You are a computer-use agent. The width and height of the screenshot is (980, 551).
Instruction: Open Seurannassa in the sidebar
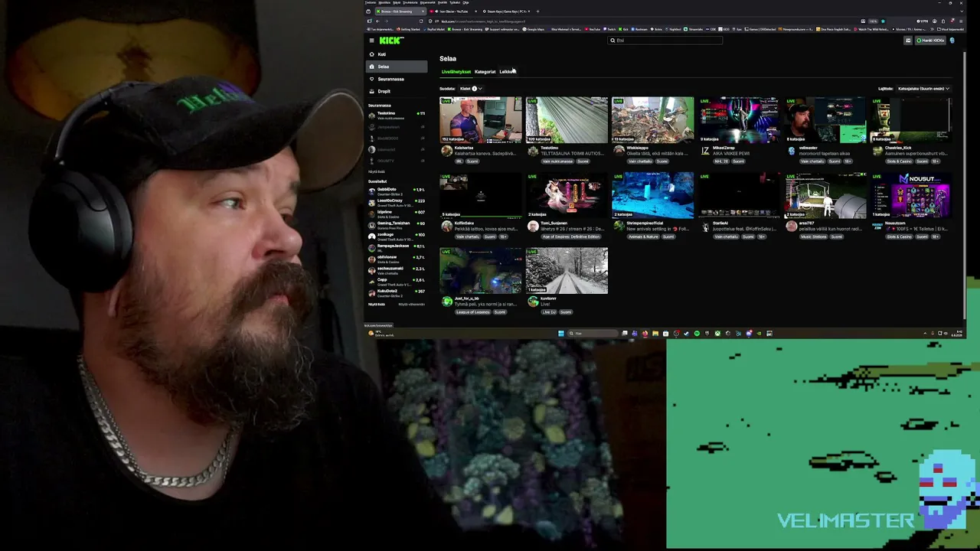[x=397, y=79]
